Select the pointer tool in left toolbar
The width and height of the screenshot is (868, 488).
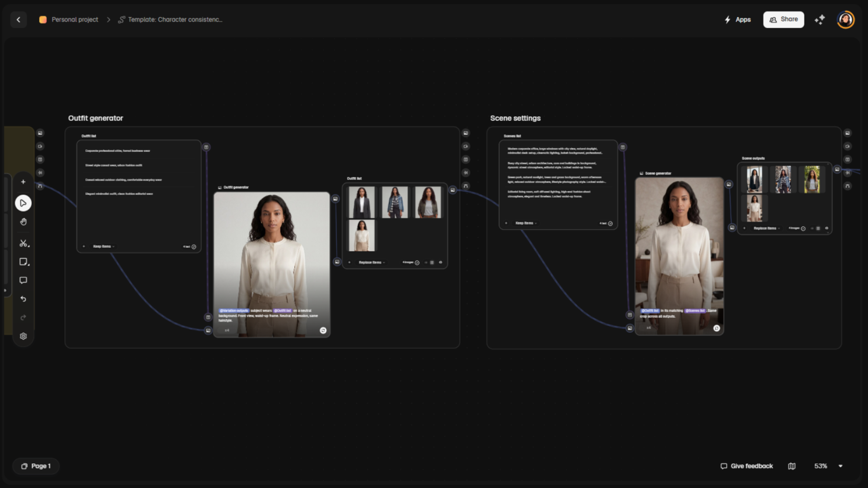pos(24,203)
